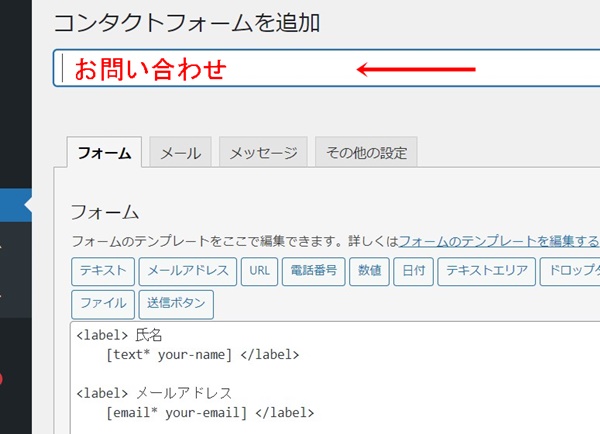Click the contact form title input field
This screenshot has width=600, height=434.
(x=326, y=68)
